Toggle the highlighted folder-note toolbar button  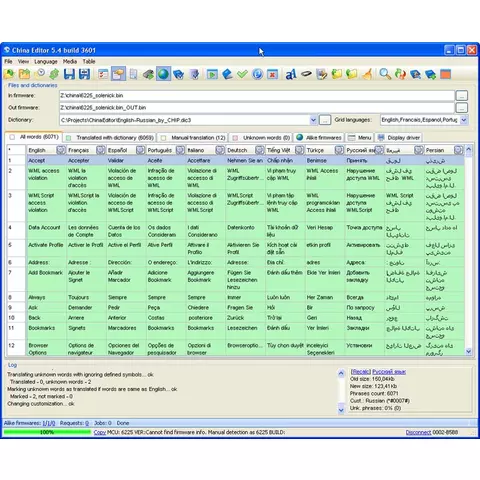pyautogui.click(x=118, y=74)
